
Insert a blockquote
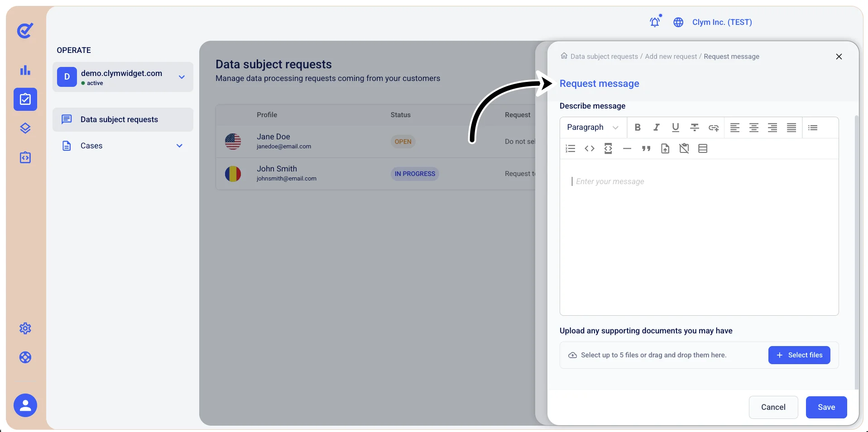click(x=646, y=148)
